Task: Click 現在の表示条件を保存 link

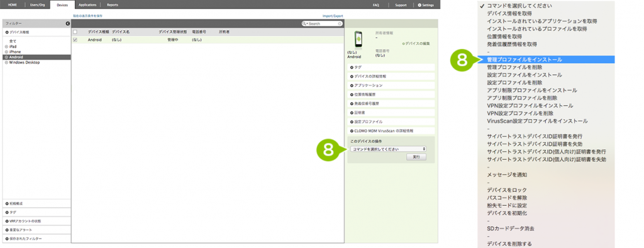Action: pyautogui.click(x=88, y=16)
